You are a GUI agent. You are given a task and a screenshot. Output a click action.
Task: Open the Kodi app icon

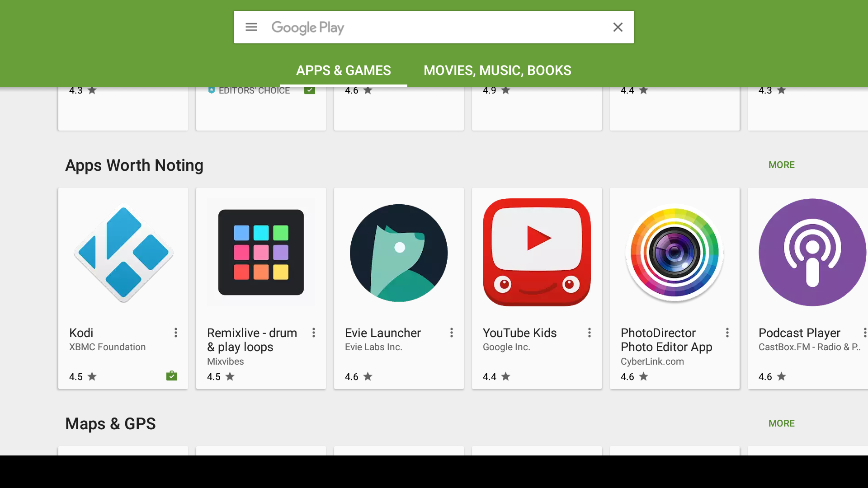coord(123,253)
